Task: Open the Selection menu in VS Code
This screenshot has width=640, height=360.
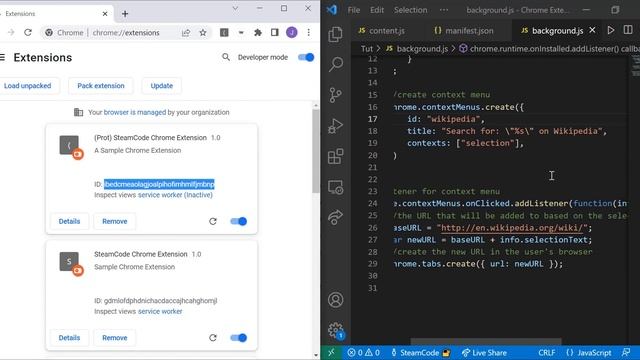Action: (410, 10)
